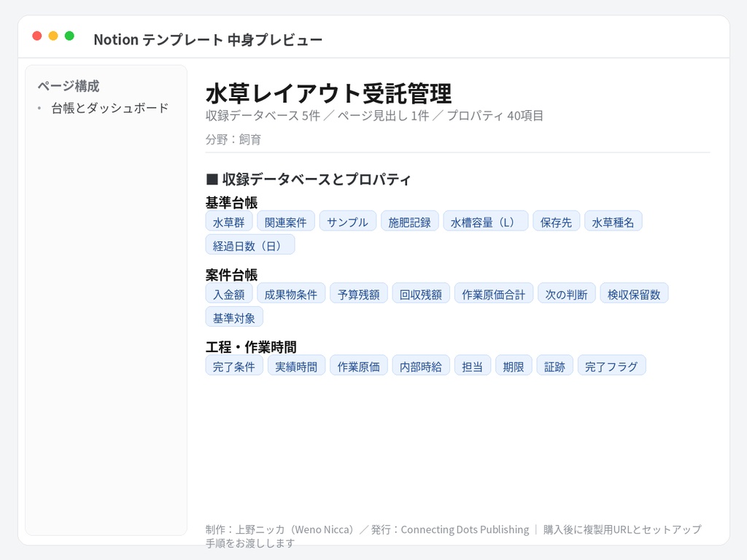Click the 成果物条件 property chip
This screenshot has height=560, width=747.
pyautogui.click(x=291, y=295)
